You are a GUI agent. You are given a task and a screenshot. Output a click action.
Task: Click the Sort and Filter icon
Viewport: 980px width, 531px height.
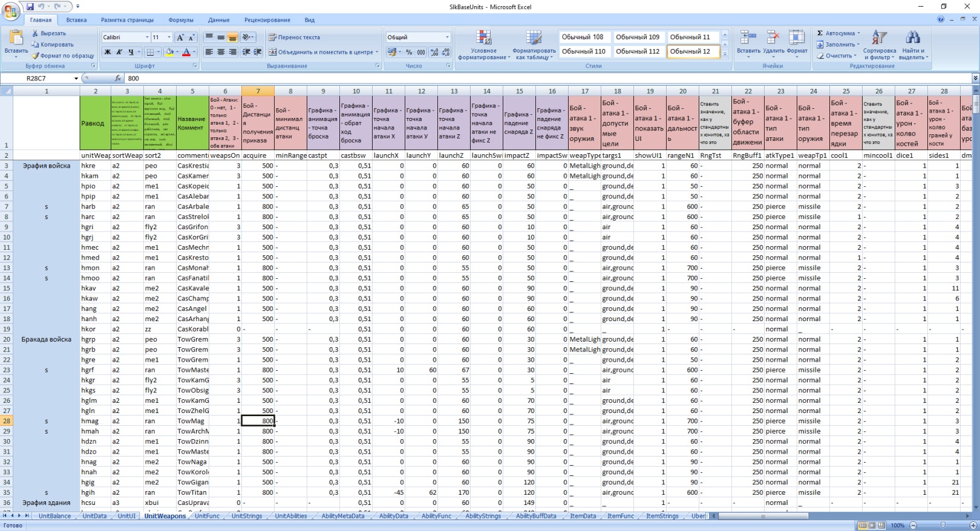point(879,39)
